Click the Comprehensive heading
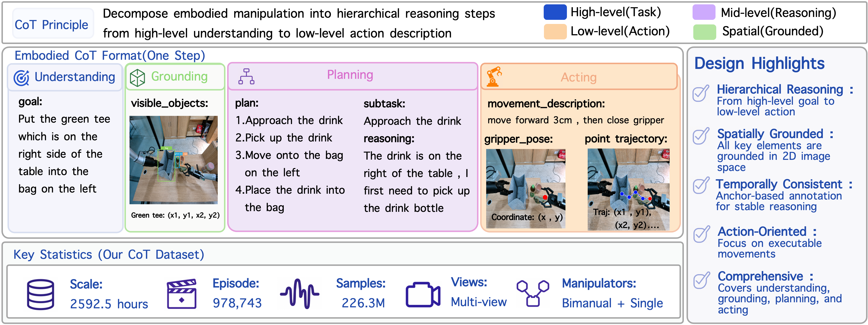The image size is (868, 325). 765,276
